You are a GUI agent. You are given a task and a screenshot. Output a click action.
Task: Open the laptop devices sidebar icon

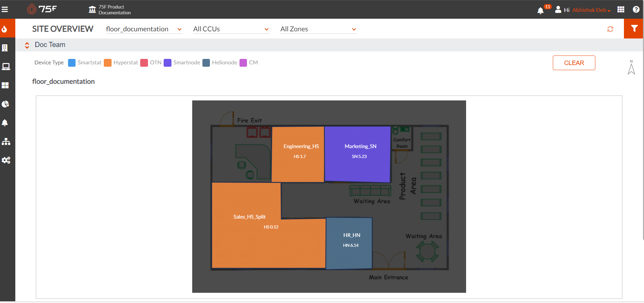coord(6,66)
